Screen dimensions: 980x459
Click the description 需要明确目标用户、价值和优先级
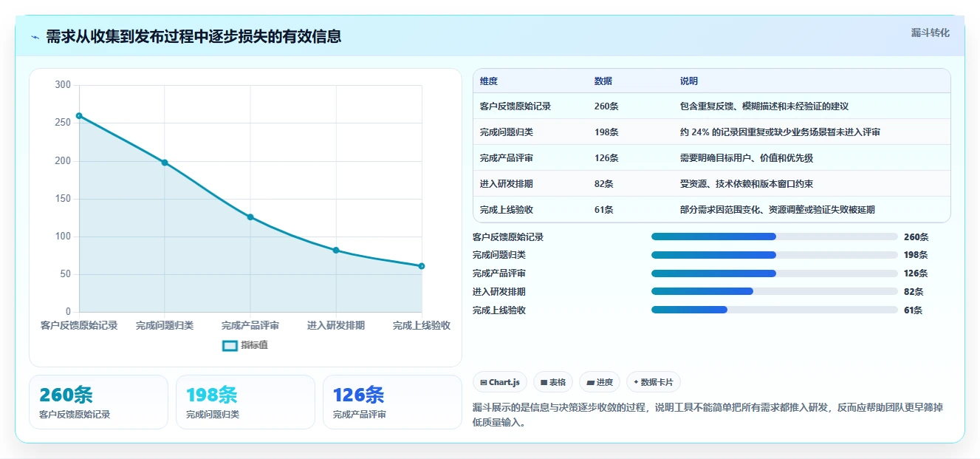click(x=747, y=158)
